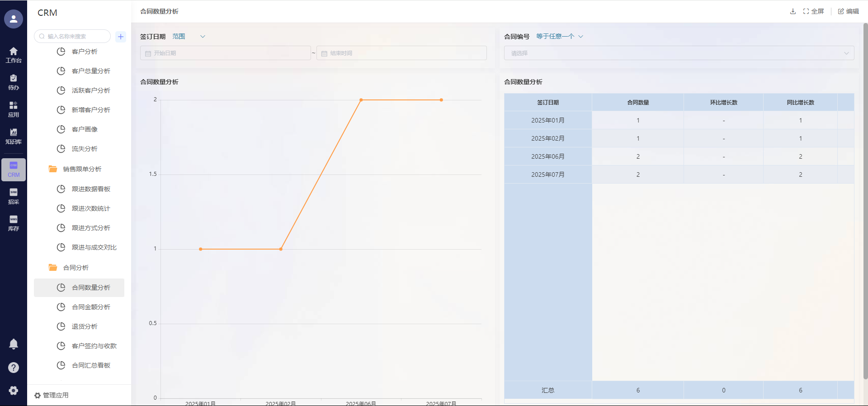Click the download icon in top toolbar
This screenshot has height=406, width=868.
[793, 11]
